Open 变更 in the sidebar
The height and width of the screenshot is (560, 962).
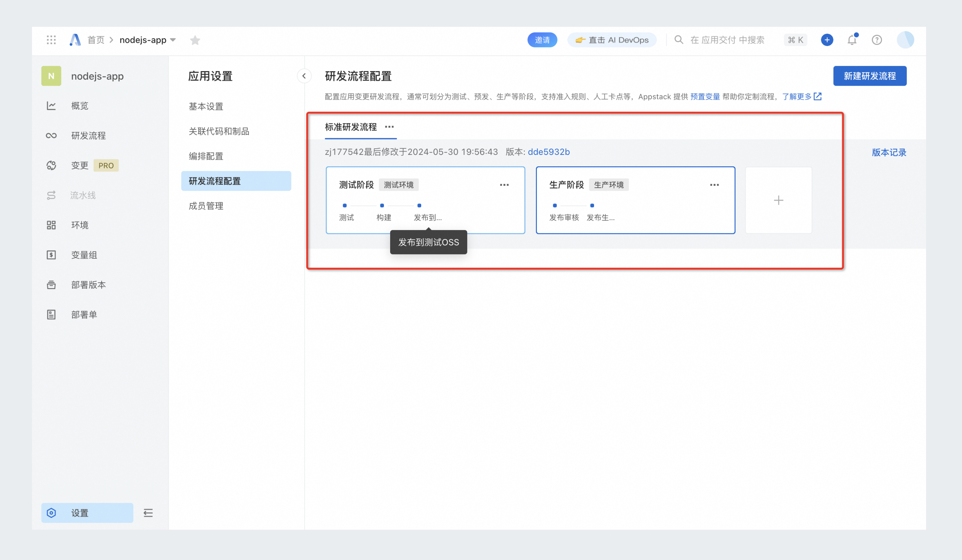(x=79, y=165)
